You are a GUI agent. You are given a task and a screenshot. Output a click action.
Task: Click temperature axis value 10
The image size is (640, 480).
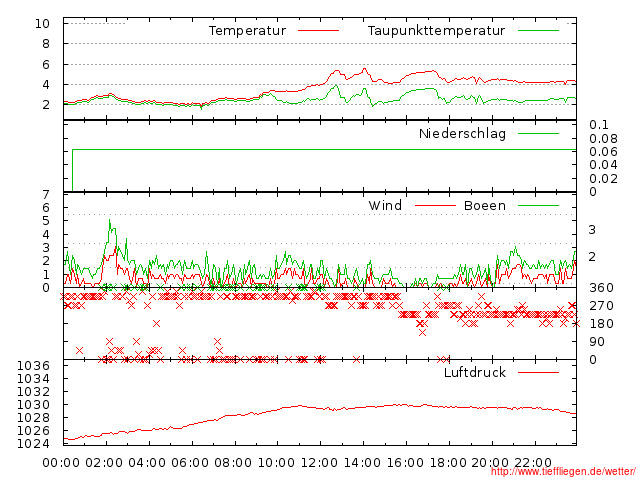click(42, 24)
